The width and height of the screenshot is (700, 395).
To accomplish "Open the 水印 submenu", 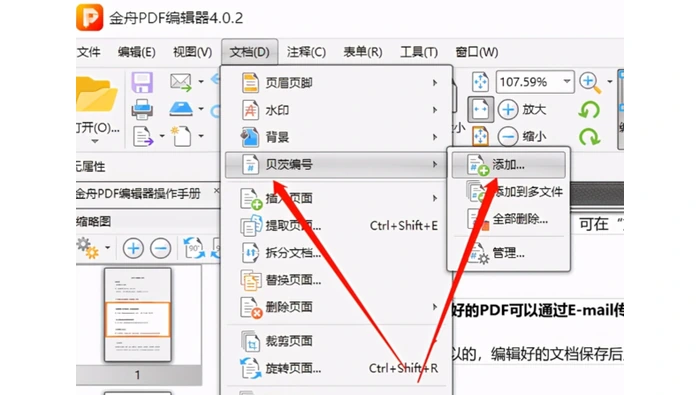I will [337, 110].
